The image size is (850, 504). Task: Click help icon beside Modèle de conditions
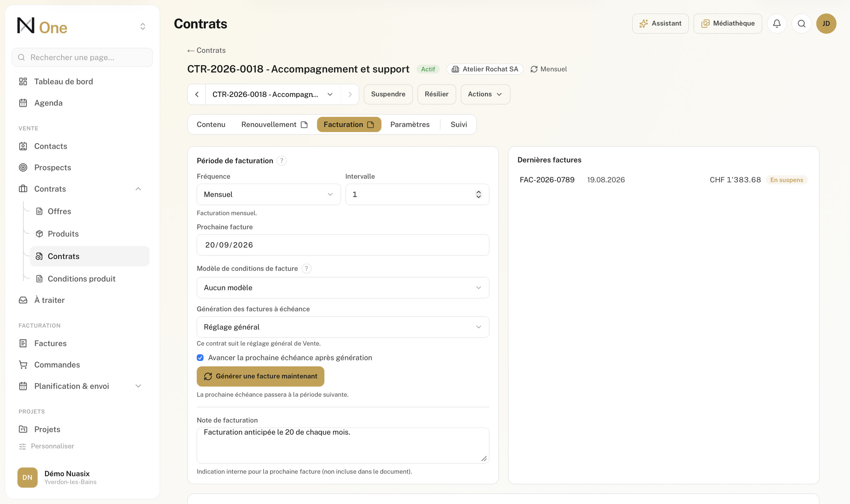[x=306, y=269]
